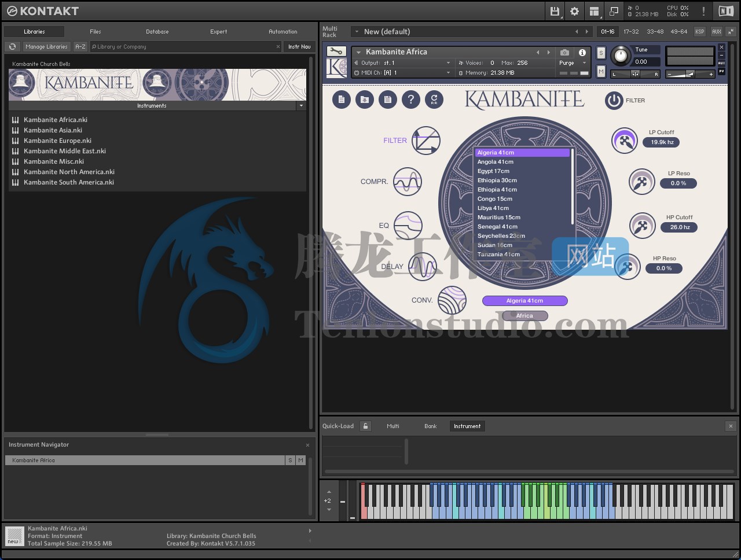The image size is (741, 560).
Task: Click the wrench edit-instrument icon
Action: point(336,51)
